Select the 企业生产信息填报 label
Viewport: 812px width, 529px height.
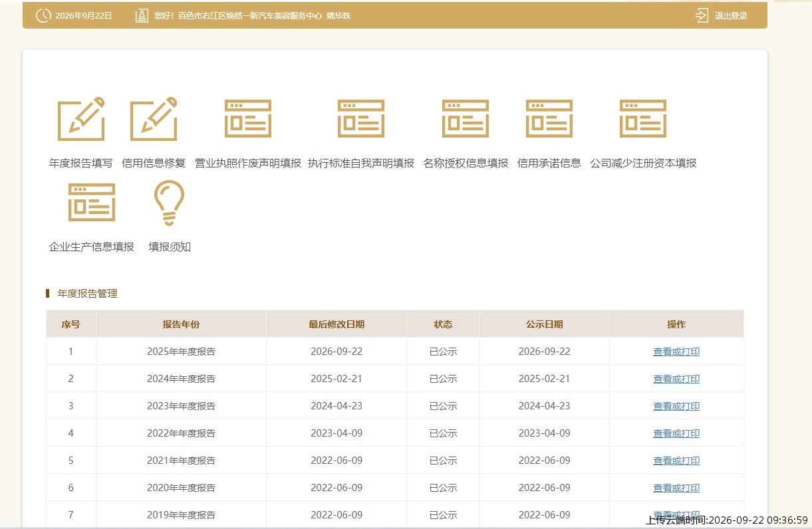pyautogui.click(x=92, y=247)
